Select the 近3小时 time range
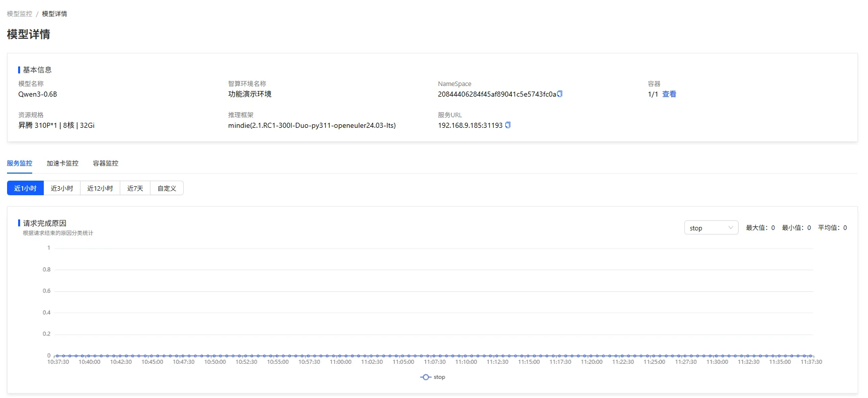The height and width of the screenshot is (398, 868). 62,188
